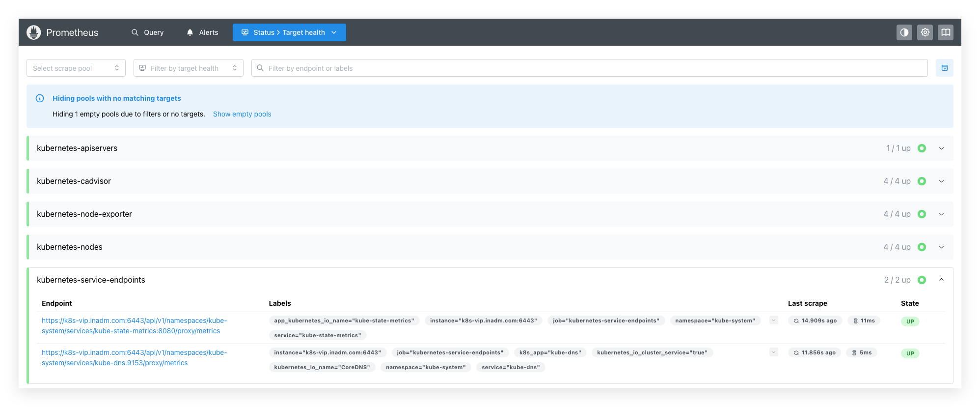Click the refresh icon beside 14.909s ago
The height and width of the screenshot is (407, 980).
[x=796, y=320]
